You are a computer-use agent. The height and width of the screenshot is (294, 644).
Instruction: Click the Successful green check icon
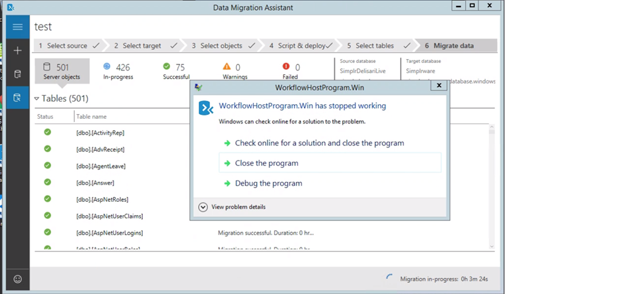coord(166,66)
